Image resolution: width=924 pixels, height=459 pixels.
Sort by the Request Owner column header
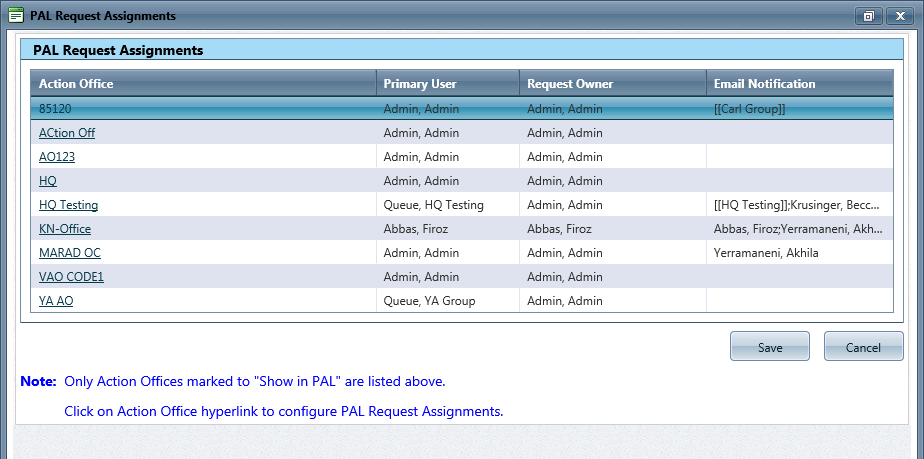tap(613, 84)
